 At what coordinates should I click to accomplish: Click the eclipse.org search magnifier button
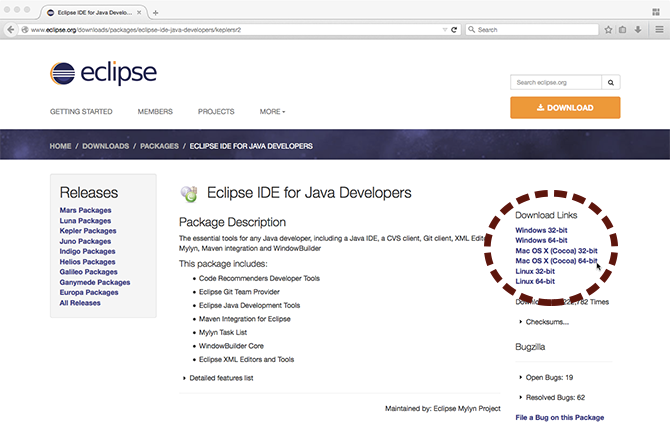tap(611, 82)
